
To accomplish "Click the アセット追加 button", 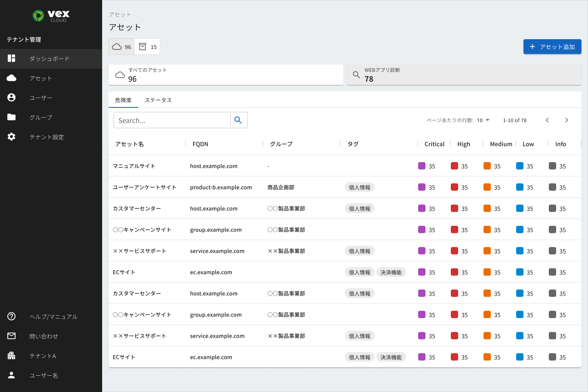I will [552, 46].
